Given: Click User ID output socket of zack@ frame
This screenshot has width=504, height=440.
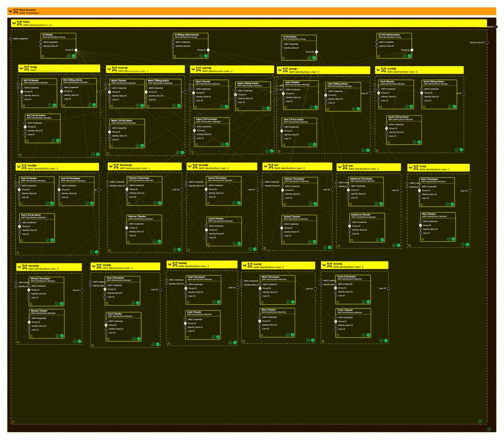Looking at the screenshot, I should (x=160, y=289).
